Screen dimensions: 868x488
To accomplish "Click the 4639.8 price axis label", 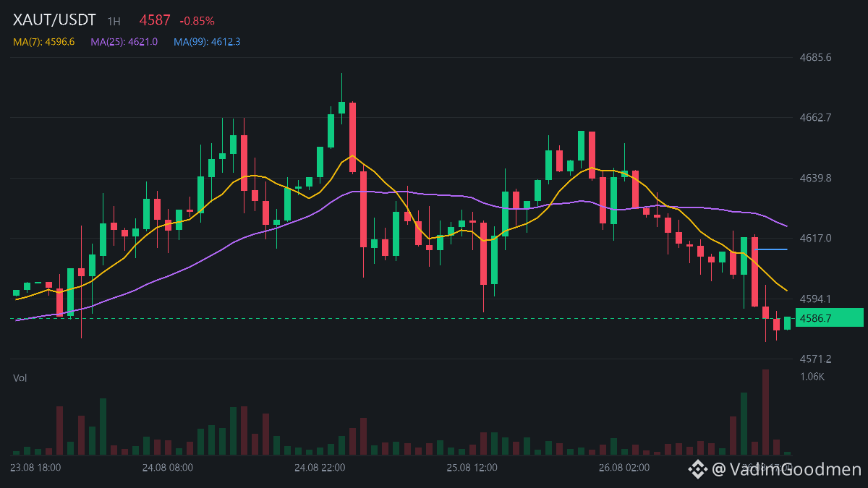I will [815, 178].
